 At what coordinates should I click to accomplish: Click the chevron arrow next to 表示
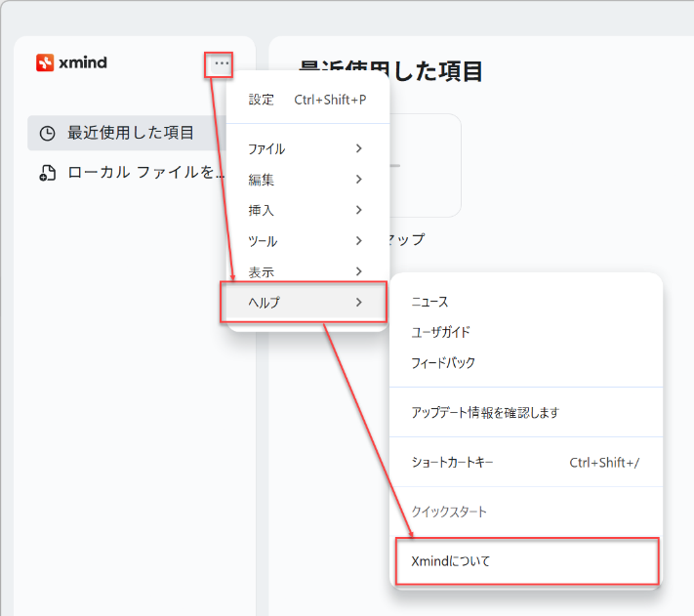tap(359, 271)
